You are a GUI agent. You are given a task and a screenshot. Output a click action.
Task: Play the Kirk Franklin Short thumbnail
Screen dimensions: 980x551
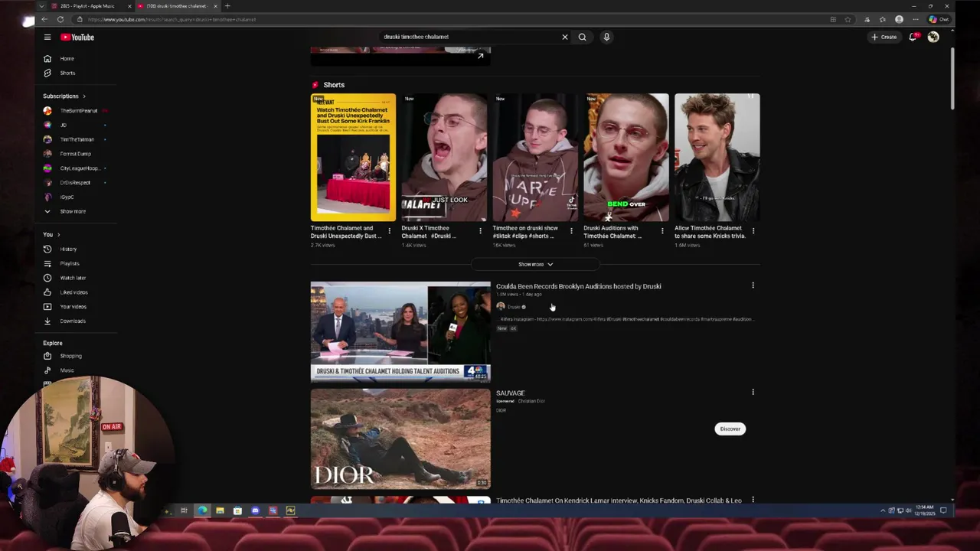[353, 157]
